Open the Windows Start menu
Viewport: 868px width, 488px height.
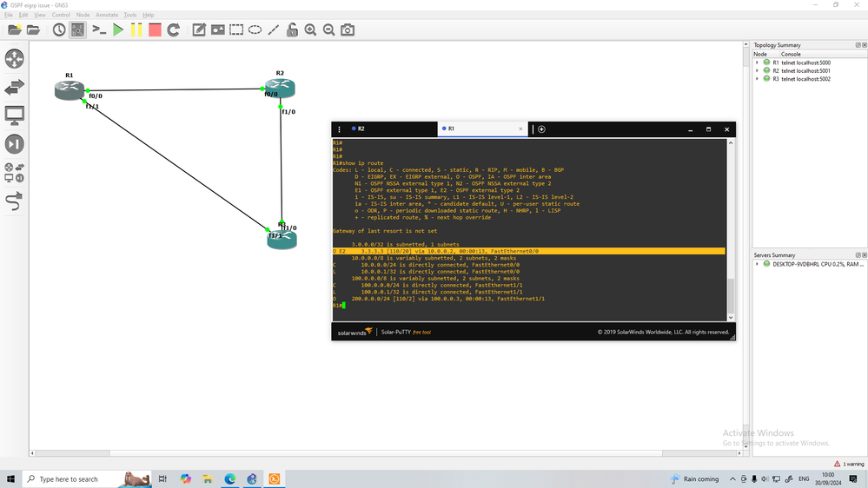point(10,478)
